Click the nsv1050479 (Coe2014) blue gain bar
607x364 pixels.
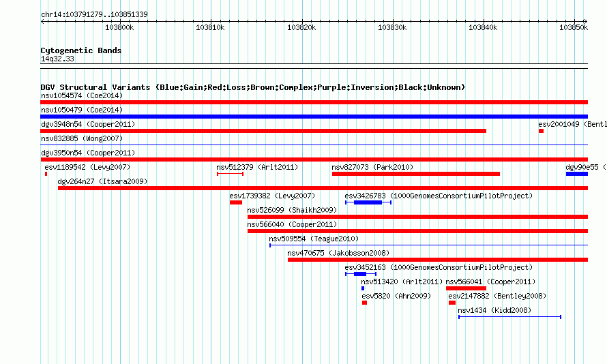pyautogui.click(x=314, y=117)
